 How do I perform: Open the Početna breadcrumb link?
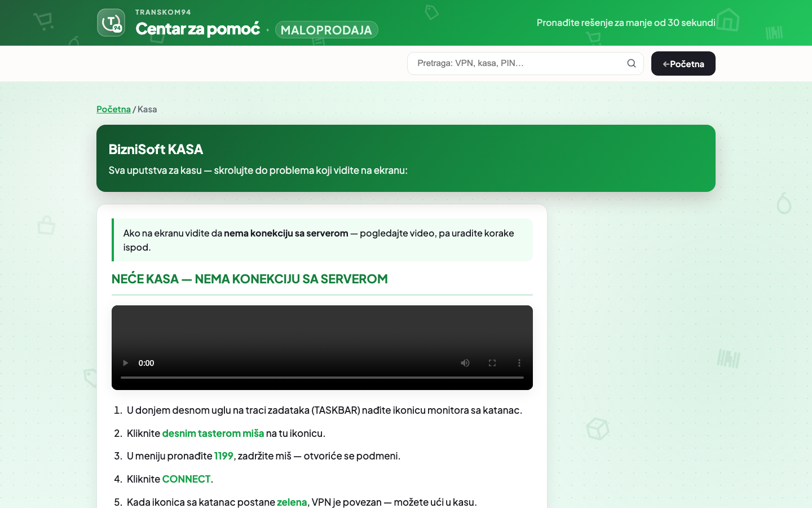pos(113,109)
